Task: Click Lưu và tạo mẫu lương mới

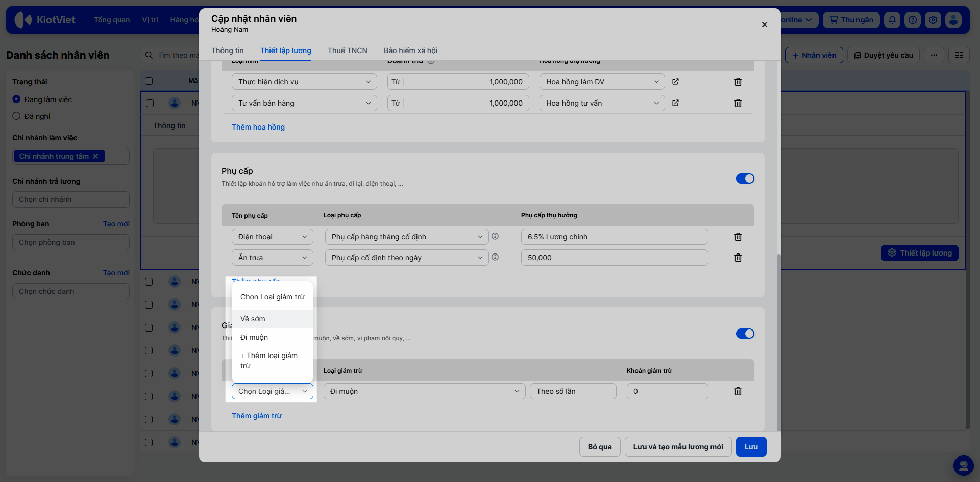Action: coord(678,447)
